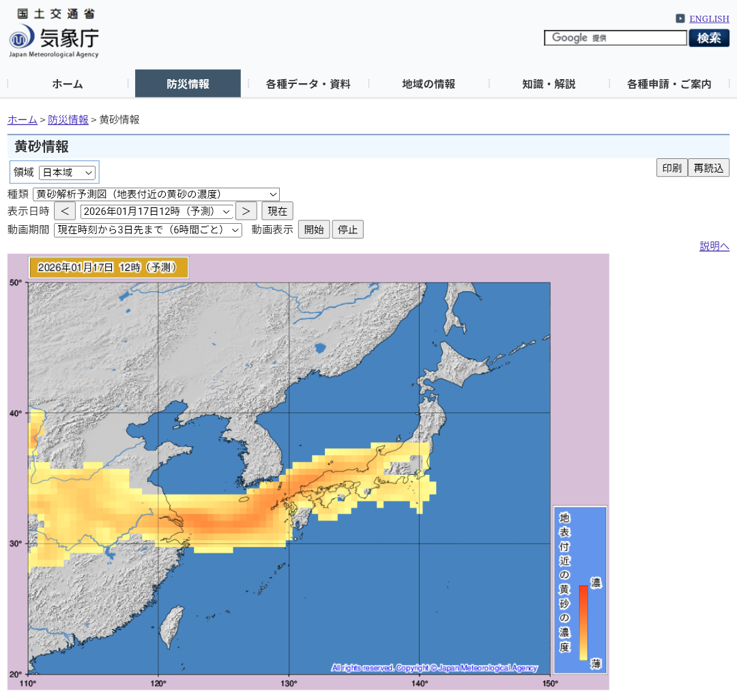The height and width of the screenshot is (700, 737).
Task: Start the animation with 開始 button
Action: click(314, 230)
